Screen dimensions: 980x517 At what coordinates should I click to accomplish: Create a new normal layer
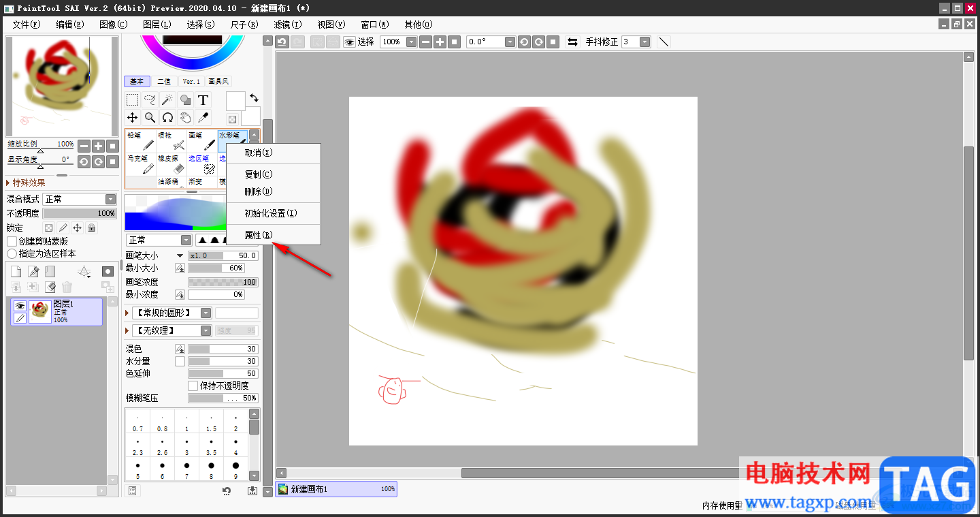pos(16,272)
